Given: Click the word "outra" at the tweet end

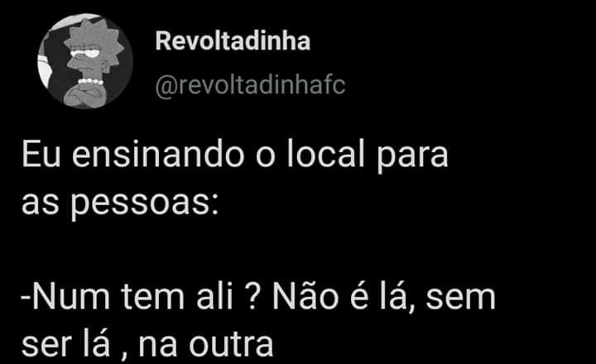Looking at the screenshot, I should (x=231, y=346).
